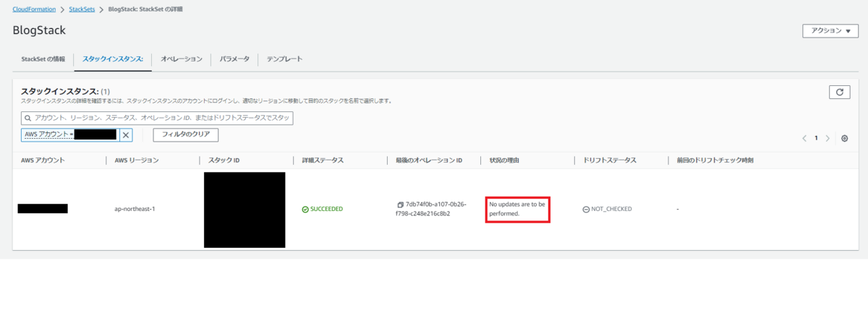The height and width of the screenshot is (336, 868).
Task: Sort by AWS リージョン column header
Action: (137, 160)
